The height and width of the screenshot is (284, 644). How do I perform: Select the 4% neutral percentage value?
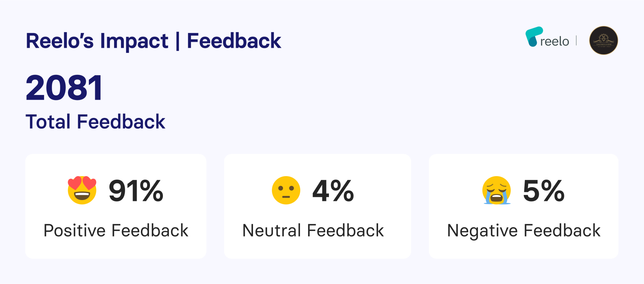click(333, 191)
